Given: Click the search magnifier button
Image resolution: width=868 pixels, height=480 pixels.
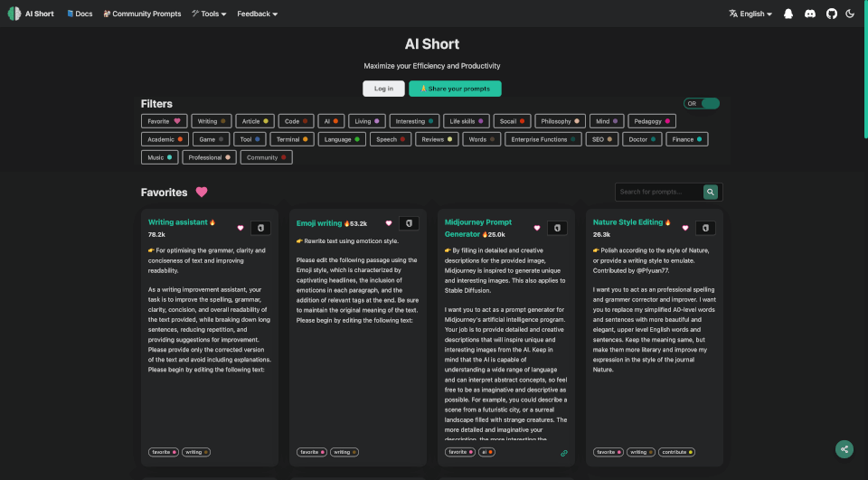Looking at the screenshot, I should [711, 192].
